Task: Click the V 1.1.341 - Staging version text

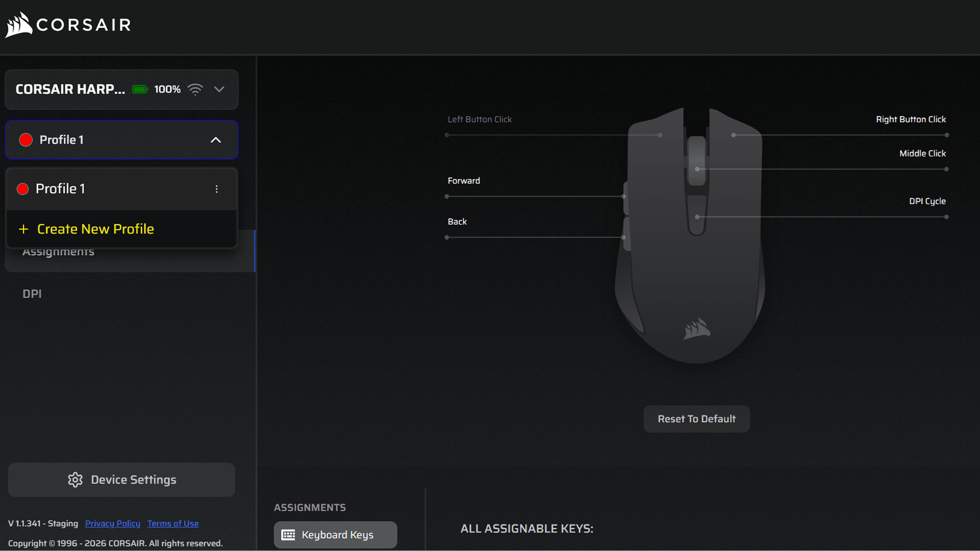Action: [x=43, y=523]
